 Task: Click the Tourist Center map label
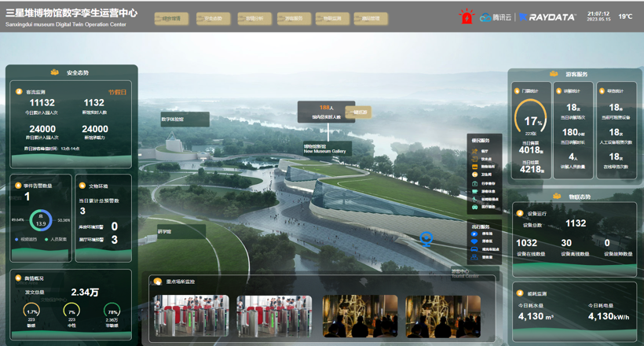tap(474, 274)
